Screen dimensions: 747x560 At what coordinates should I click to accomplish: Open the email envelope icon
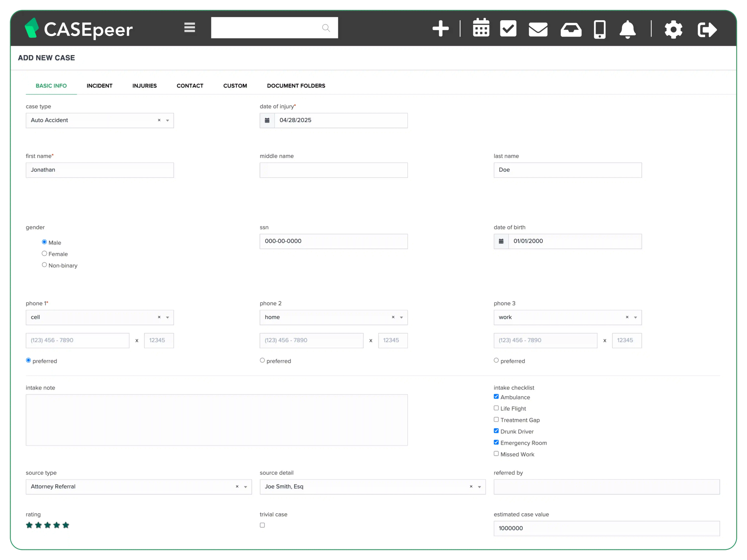(x=538, y=29)
